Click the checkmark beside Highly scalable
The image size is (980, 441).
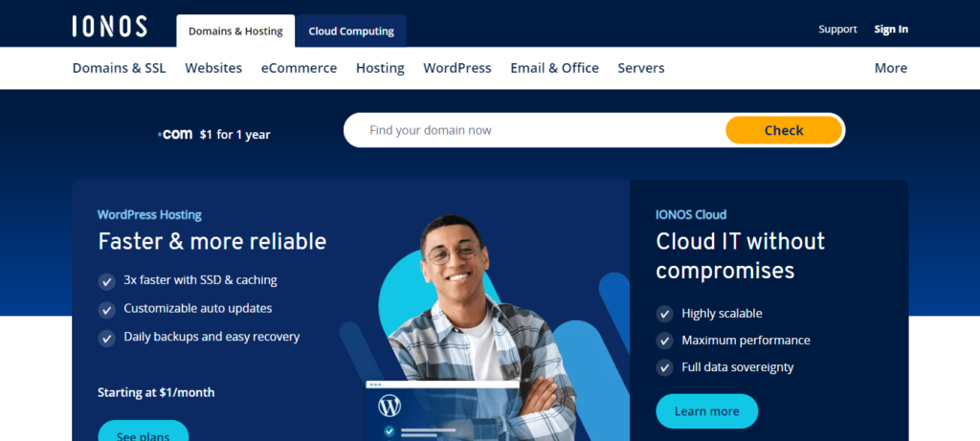664,314
